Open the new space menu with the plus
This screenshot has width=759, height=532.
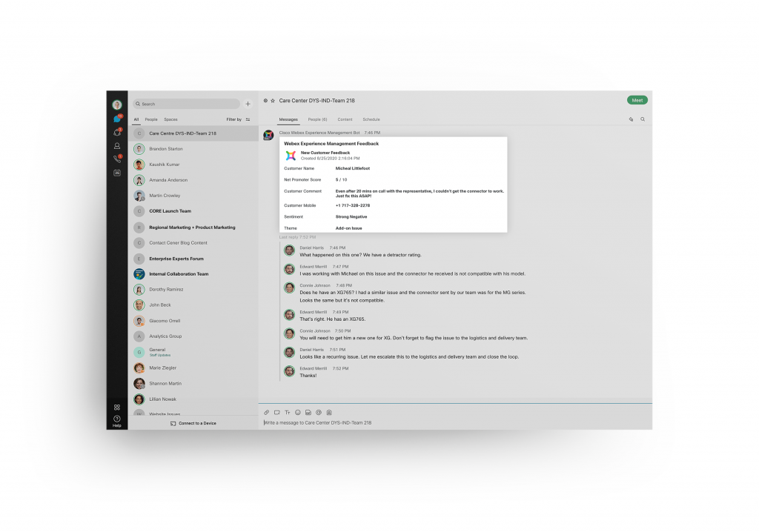point(247,103)
